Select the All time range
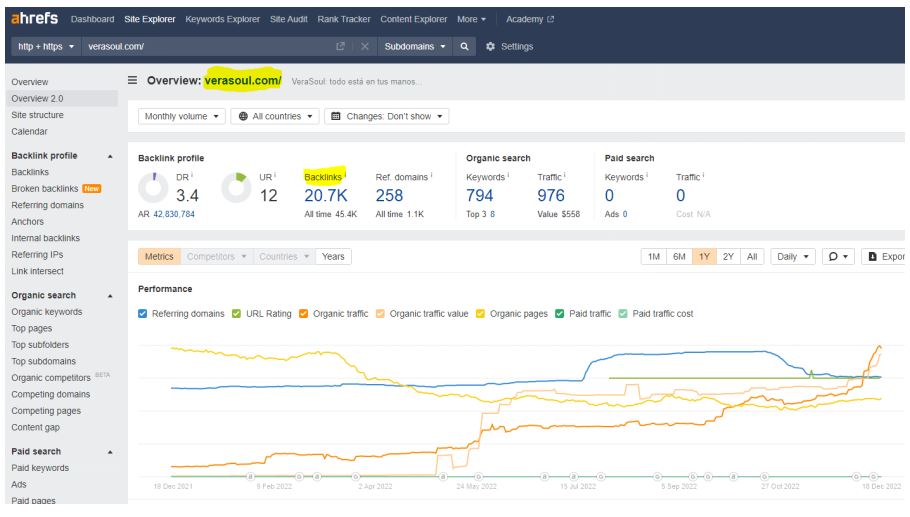This screenshot has width=910, height=517. [x=752, y=256]
